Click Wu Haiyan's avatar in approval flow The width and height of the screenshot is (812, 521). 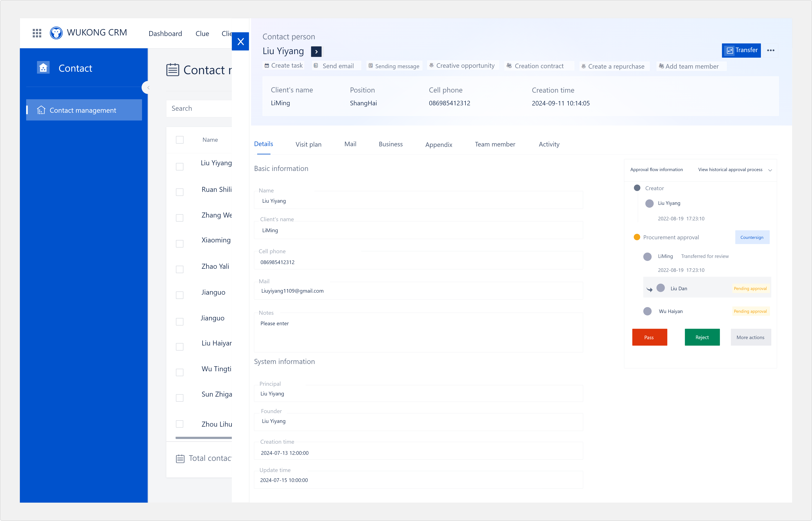(647, 311)
